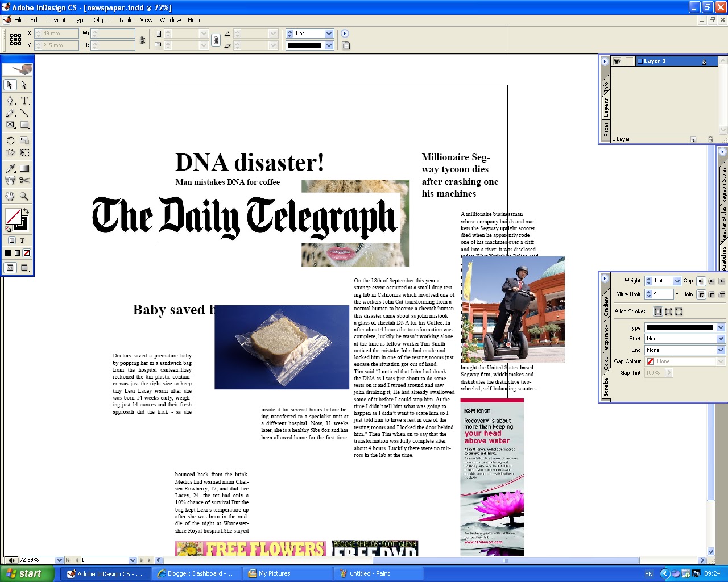Click the Fill colour swatch in toolbox
Screen dimensions: 728x582
13,217
